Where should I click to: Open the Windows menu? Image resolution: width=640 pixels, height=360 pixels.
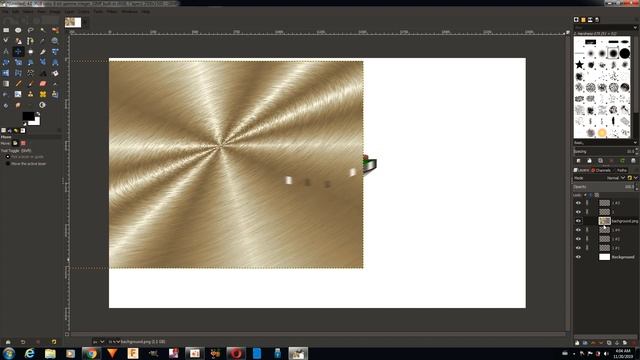129,11
